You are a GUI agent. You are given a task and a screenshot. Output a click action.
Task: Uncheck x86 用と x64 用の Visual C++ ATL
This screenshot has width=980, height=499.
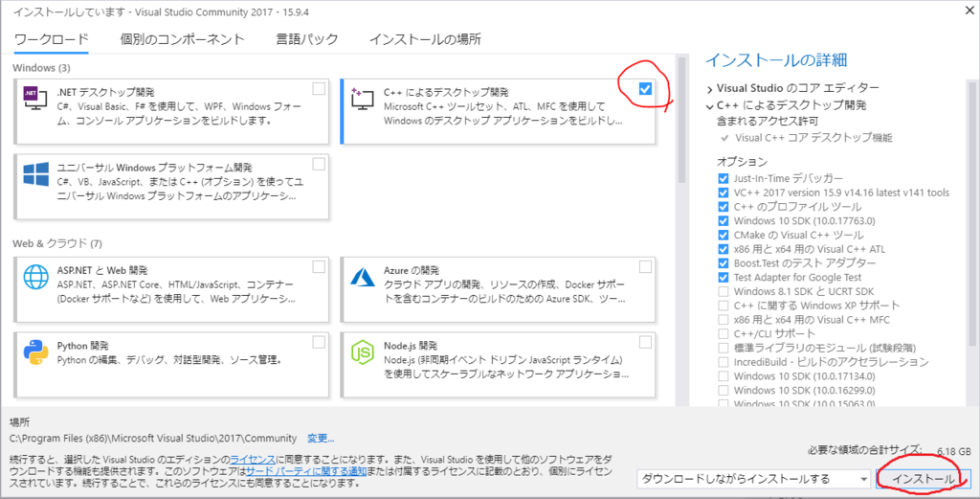coord(724,249)
